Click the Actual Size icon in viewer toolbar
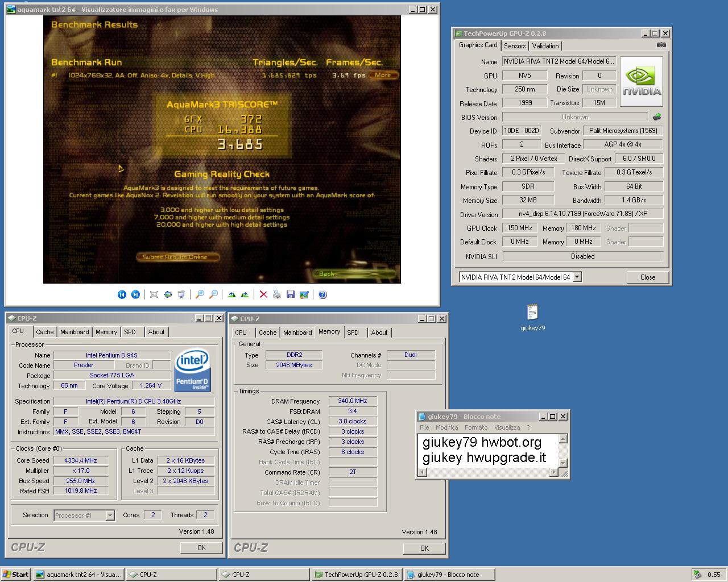Viewport: 728px width, 582px height. pos(168,294)
